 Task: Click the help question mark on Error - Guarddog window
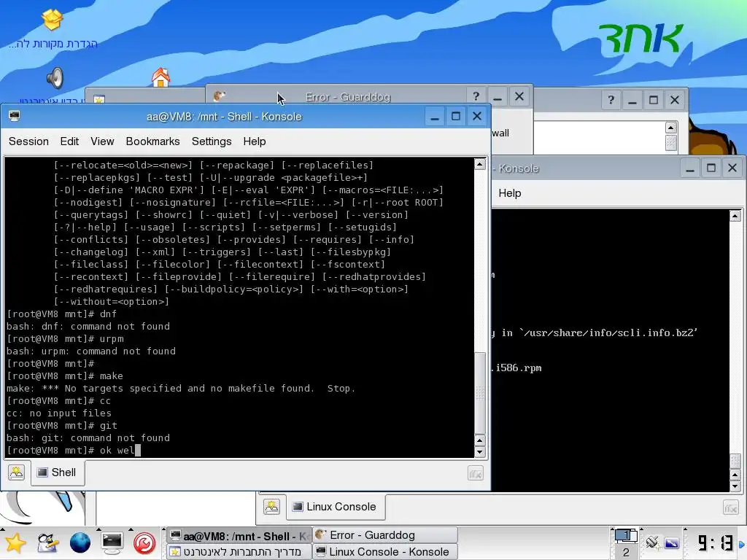[x=476, y=97]
